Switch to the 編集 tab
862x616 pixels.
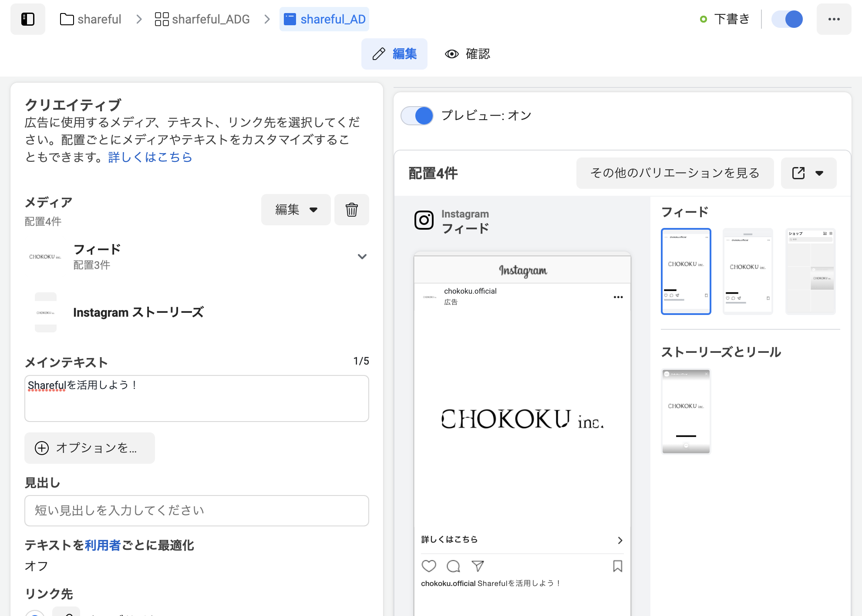click(394, 54)
